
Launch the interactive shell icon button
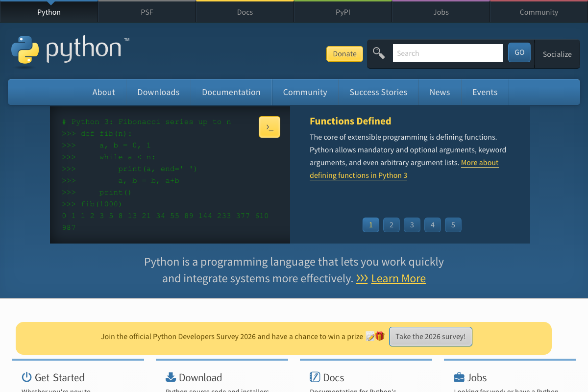coord(269,127)
